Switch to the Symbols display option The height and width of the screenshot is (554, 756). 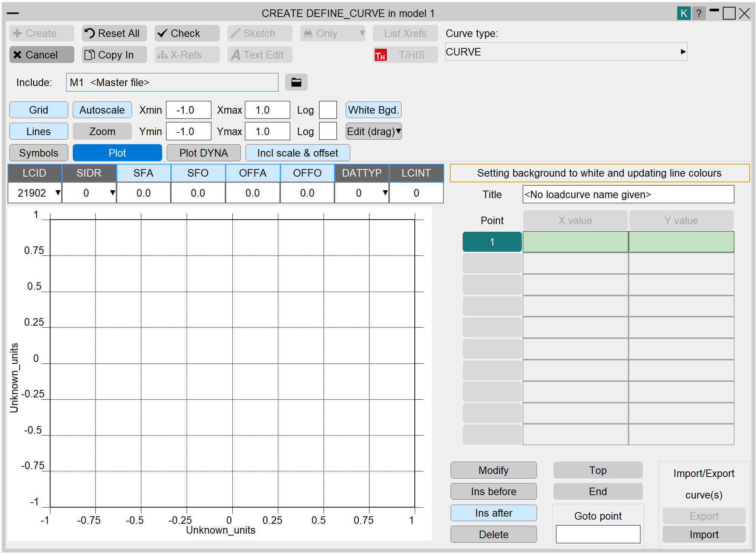tap(38, 153)
